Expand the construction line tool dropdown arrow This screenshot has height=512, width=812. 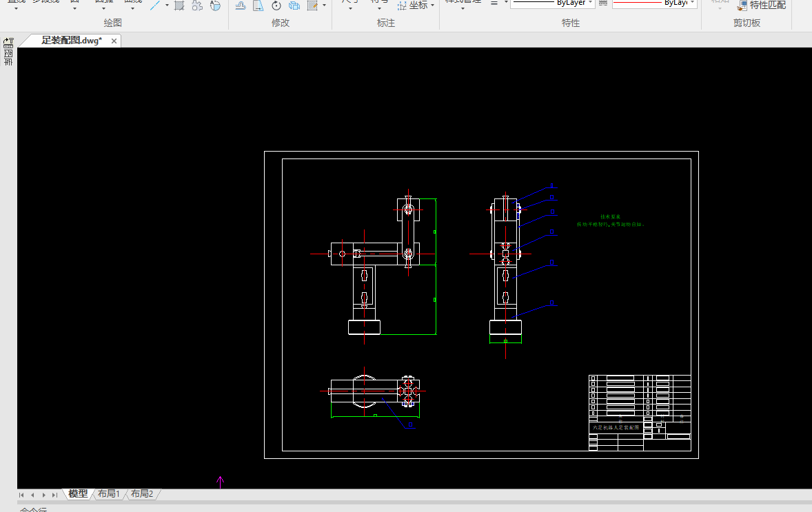pos(167,6)
